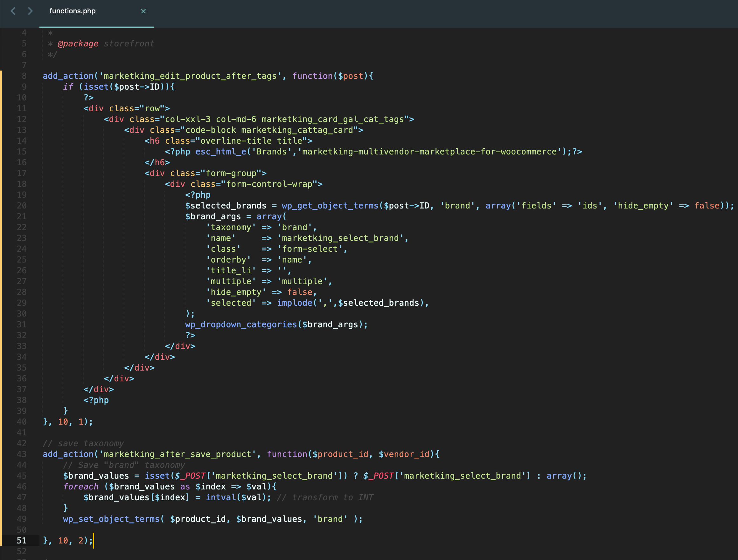Click 'wp_get_object_terms' function name

330,206
